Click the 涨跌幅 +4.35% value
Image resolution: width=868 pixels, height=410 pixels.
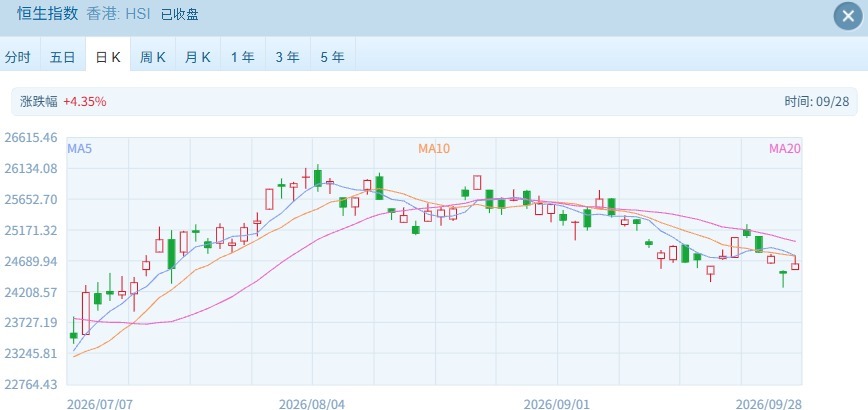coord(85,102)
